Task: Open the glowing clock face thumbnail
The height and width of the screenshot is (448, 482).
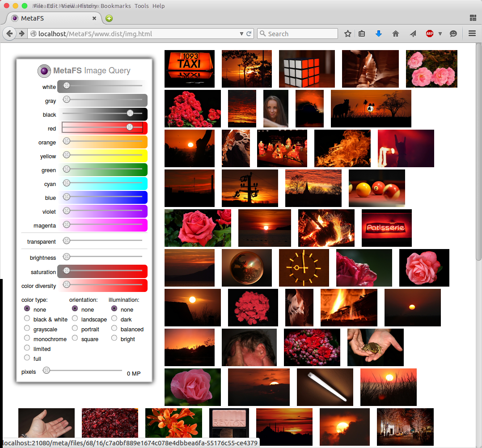Action: [304, 268]
